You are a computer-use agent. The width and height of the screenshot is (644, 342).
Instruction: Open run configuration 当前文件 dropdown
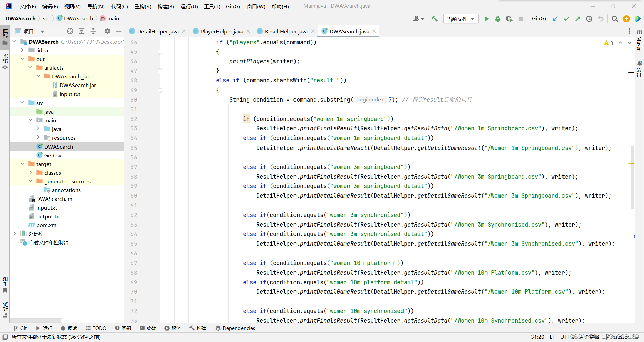tap(461, 19)
